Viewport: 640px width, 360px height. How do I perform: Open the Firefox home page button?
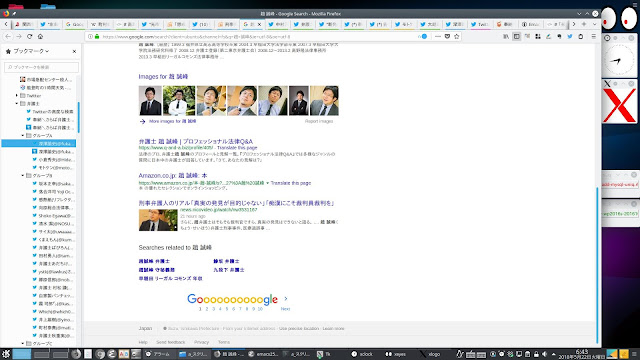pyautogui.click(x=40, y=36)
